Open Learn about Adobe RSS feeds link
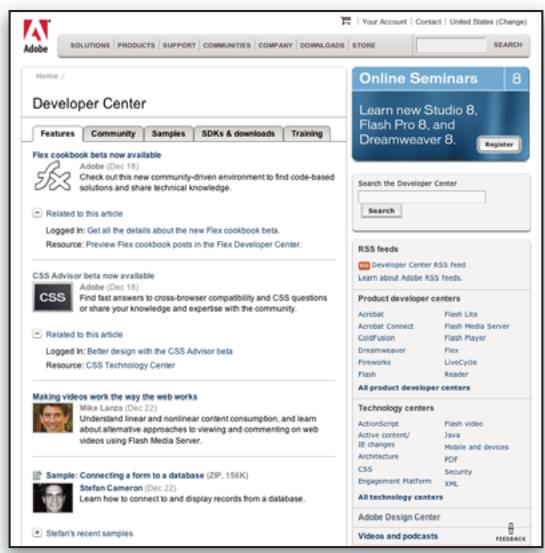Viewport: 545px width, 553px height. pyautogui.click(x=410, y=278)
